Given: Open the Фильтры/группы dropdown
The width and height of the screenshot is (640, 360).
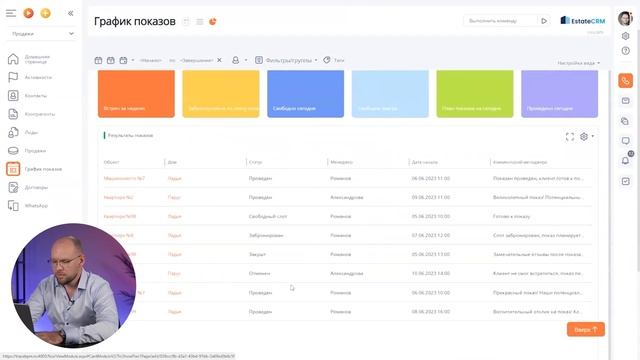Looking at the screenshot, I should point(286,60).
